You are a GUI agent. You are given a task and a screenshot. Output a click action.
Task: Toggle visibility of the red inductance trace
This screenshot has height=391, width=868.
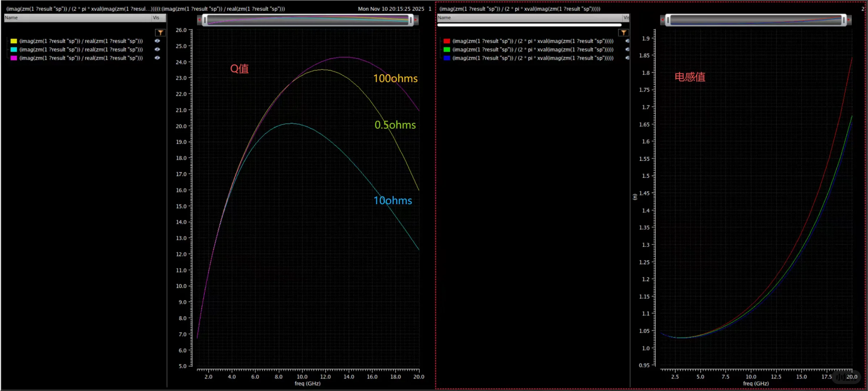pos(627,41)
